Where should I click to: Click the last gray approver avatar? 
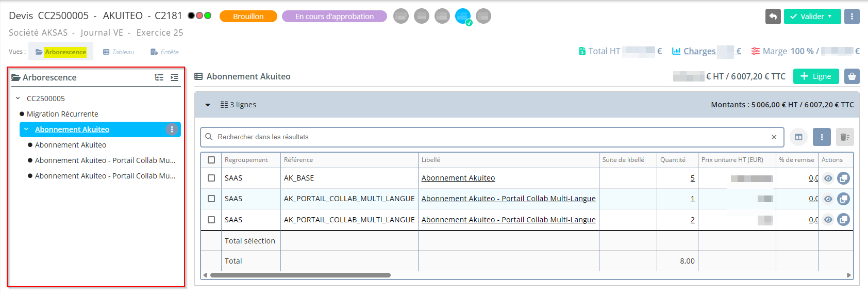coord(483,17)
